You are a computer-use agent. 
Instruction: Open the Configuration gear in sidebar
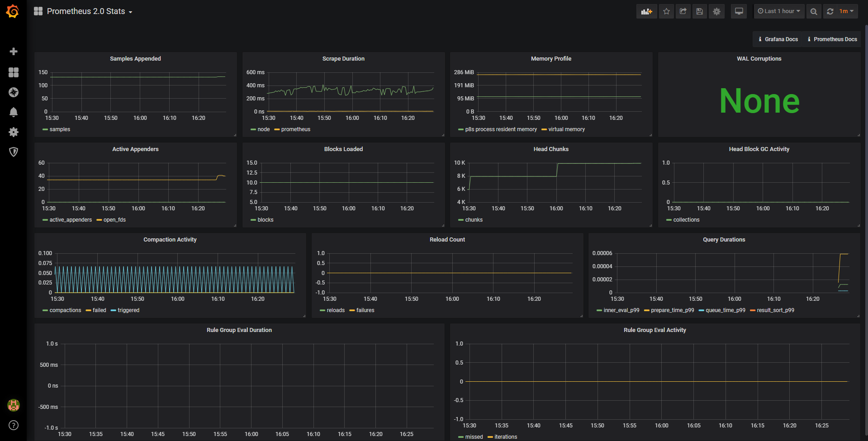(14, 132)
